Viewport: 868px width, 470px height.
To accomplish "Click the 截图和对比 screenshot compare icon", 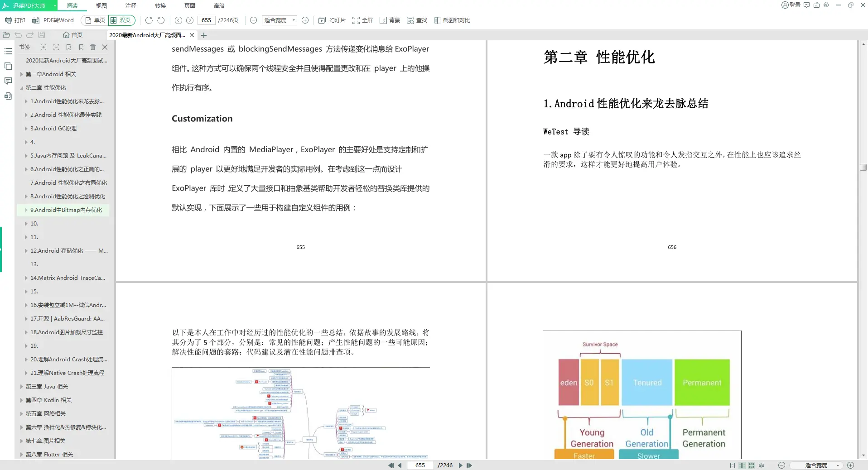I will tap(452, 20).
